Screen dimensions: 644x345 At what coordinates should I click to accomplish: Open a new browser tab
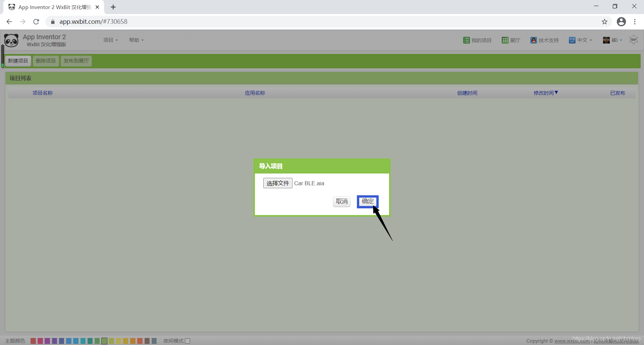pos(113,7)
